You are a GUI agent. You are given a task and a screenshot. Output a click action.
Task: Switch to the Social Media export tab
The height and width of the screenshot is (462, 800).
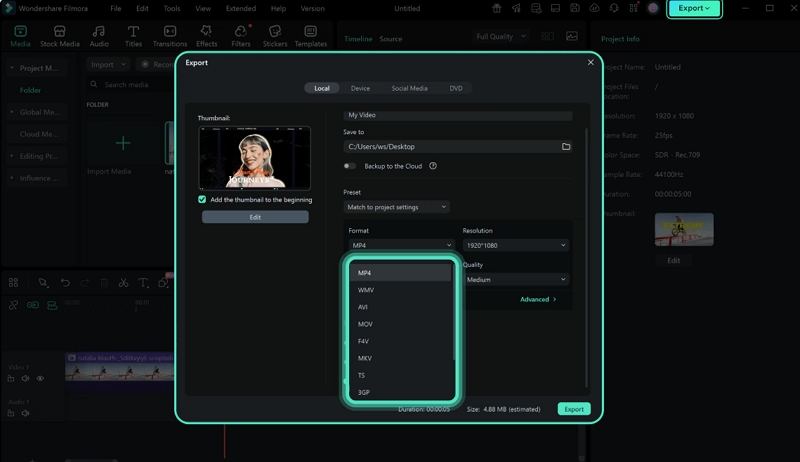409,88
